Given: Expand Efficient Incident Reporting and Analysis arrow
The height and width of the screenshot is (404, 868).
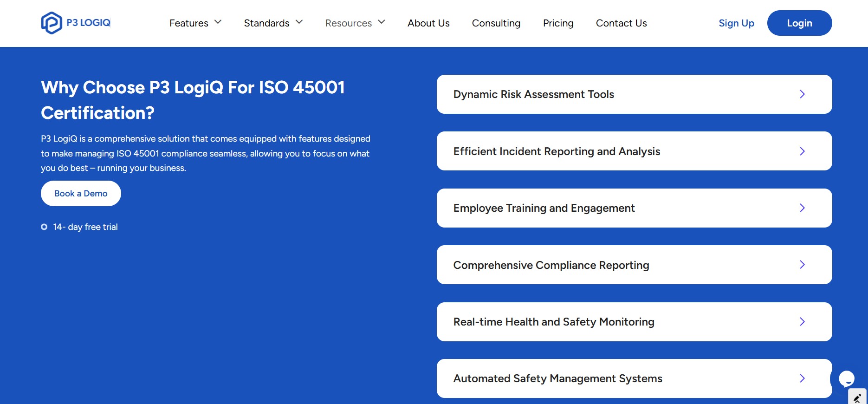Looking at the screenshot, I should [802, 151].
